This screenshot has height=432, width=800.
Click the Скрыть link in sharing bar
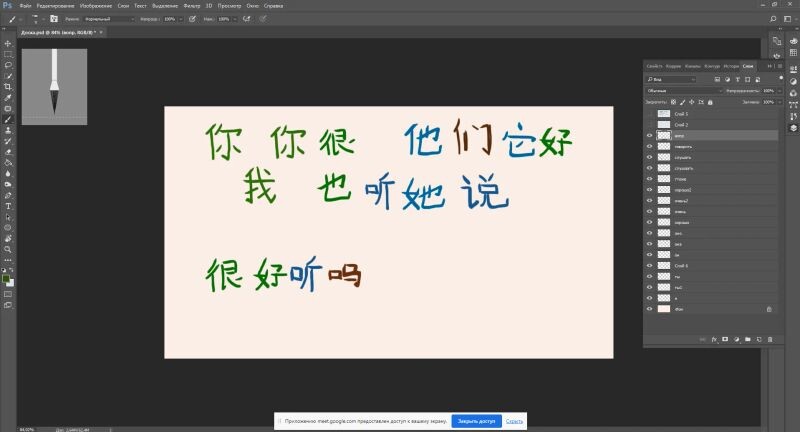(x=513, y=421)
